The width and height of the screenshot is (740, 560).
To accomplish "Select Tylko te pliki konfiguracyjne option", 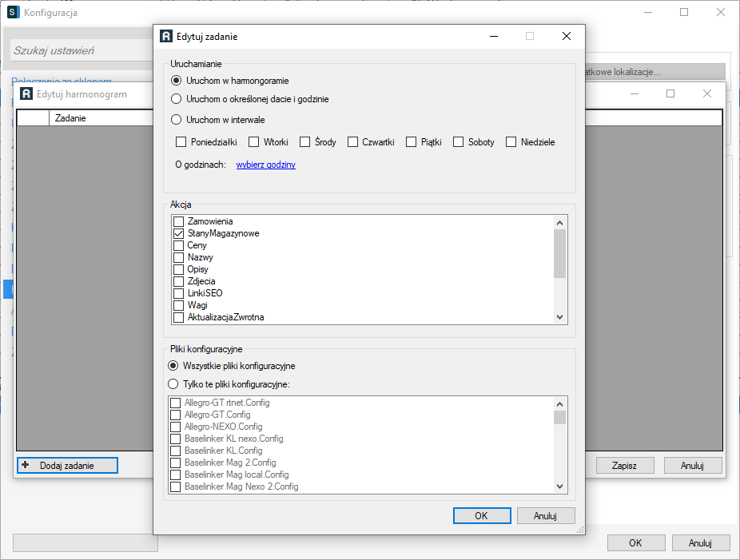I will tap(173, 384).
